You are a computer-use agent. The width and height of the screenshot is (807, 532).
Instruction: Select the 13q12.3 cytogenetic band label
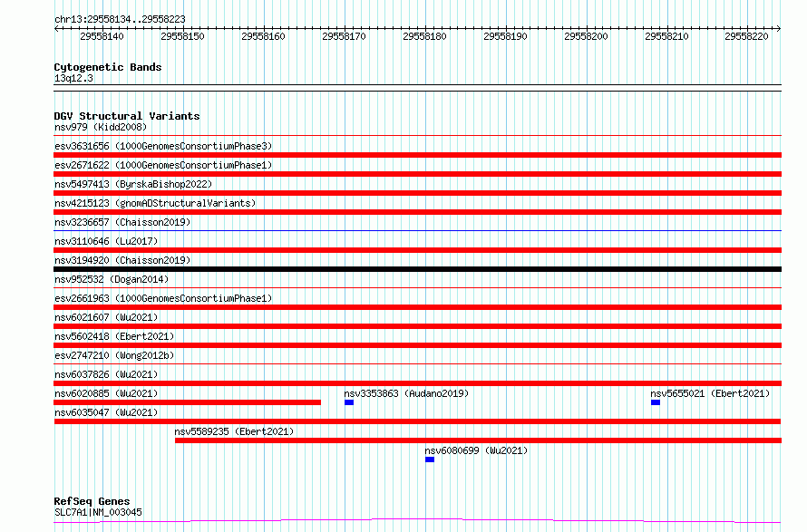click(x=73, y=78)
